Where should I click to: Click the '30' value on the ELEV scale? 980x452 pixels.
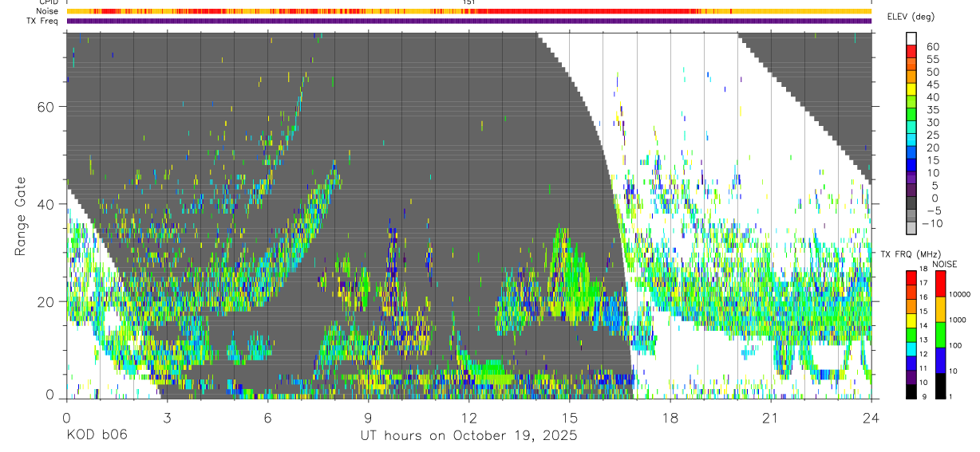(932, 122)
